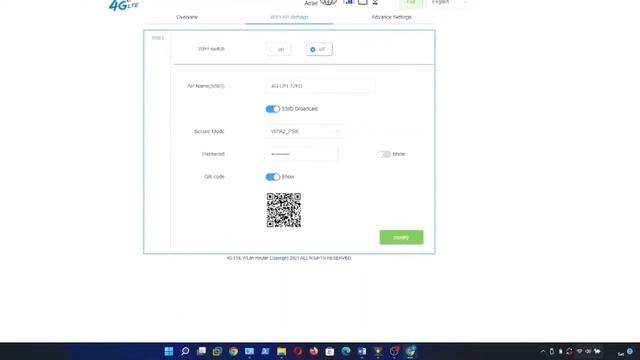Image resolution: width=640 pixels, height=360 pixels.
Task: Open the white calendar-style taskbar icon
Action: click(x=330, y=351)
